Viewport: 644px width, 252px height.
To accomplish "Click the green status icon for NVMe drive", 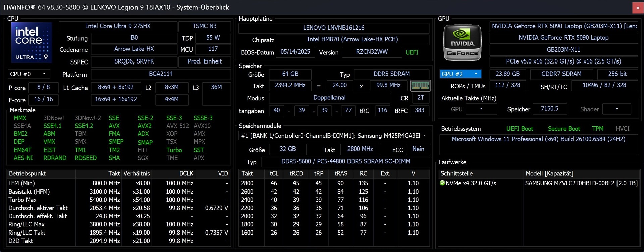I will click(442, 183).
